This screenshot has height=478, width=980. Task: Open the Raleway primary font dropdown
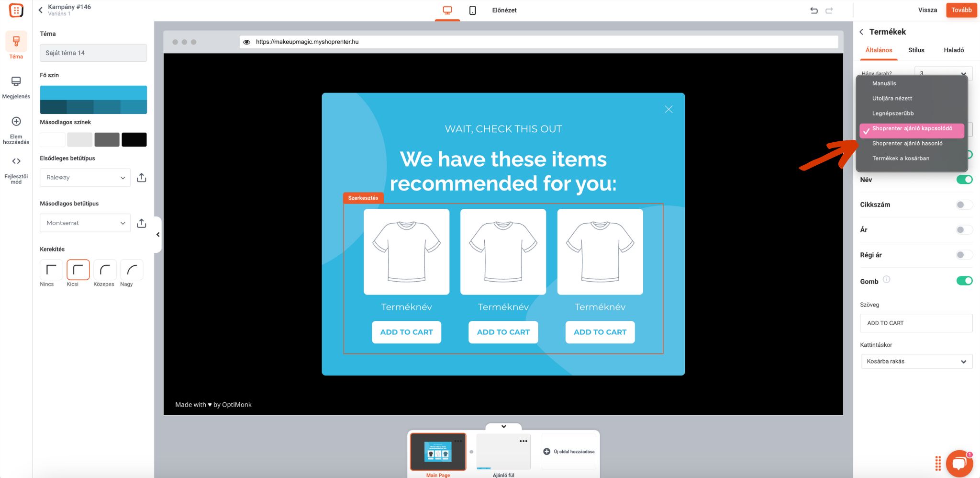click(x=85, y=178)
